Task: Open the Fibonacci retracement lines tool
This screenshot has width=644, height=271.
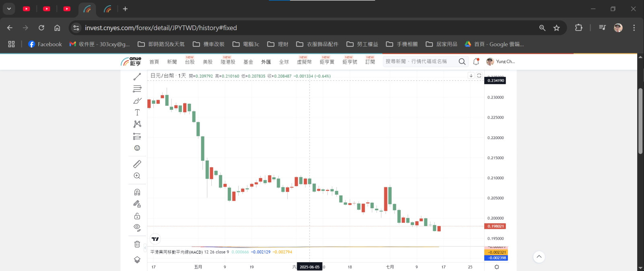Action: click(137, 89)
